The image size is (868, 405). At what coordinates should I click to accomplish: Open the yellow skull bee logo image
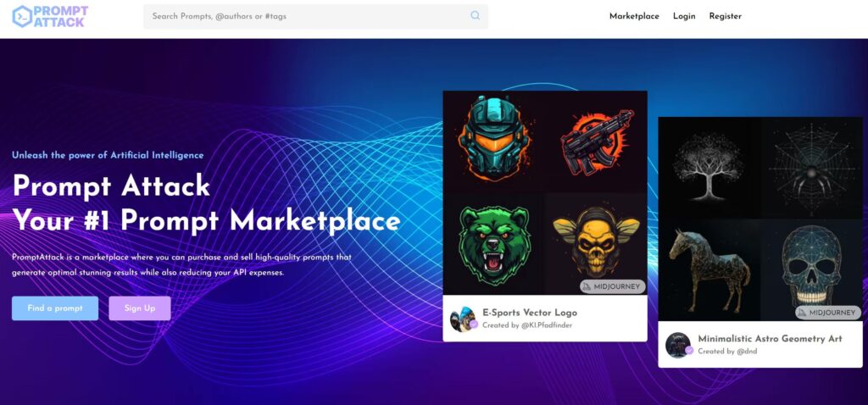tap(595, 237)
